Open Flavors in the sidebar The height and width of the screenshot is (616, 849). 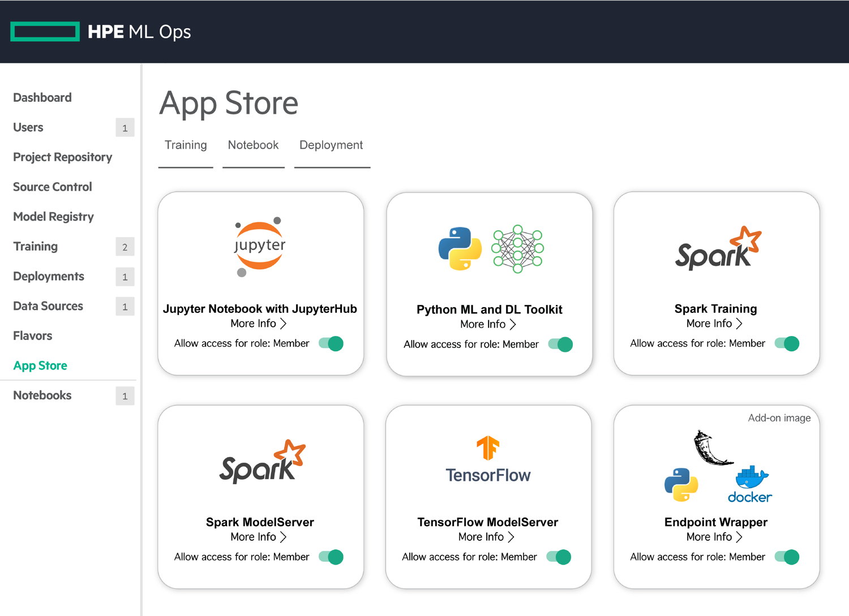[x=33, y=336]
